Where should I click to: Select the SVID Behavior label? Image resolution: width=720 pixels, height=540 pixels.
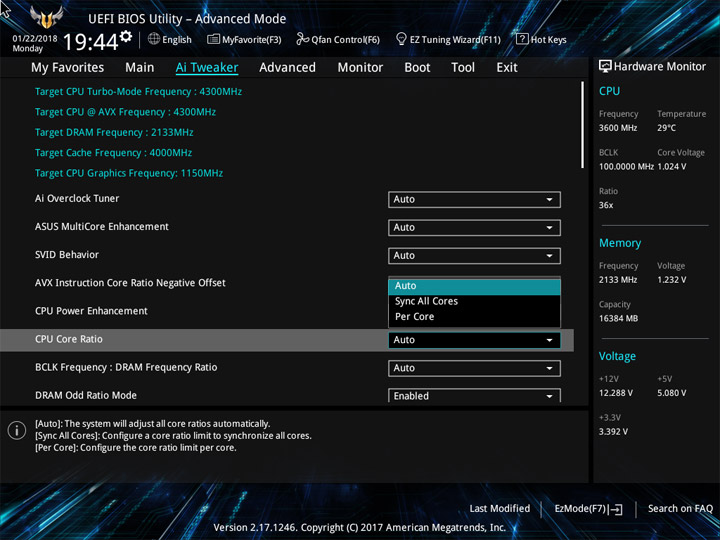click(67, 255)
